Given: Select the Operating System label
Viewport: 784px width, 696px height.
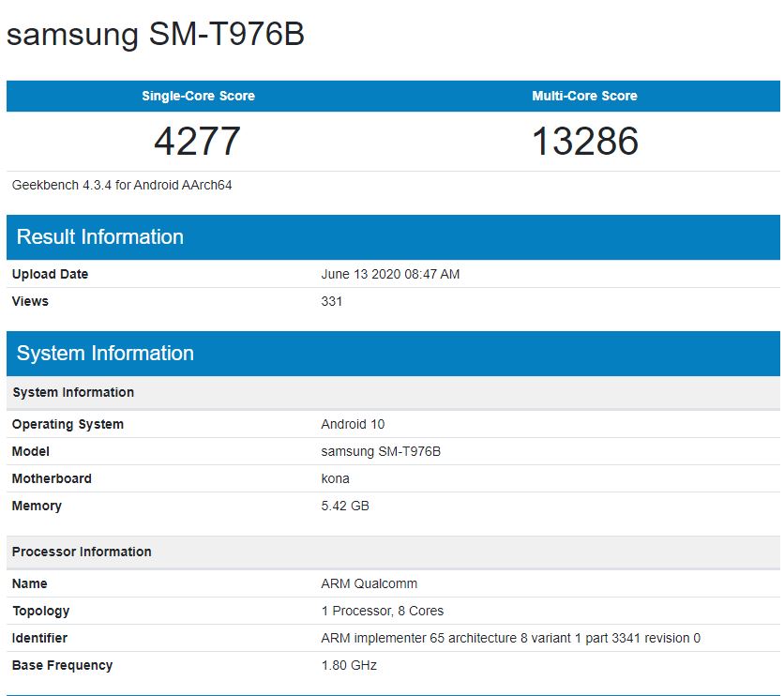Looking at the screenshot, I should (68, 424).
